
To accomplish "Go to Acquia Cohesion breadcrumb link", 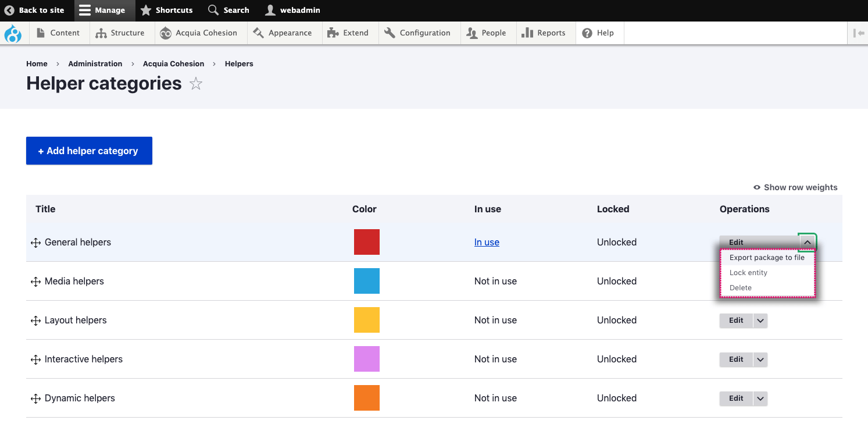I will pos(173,64).
